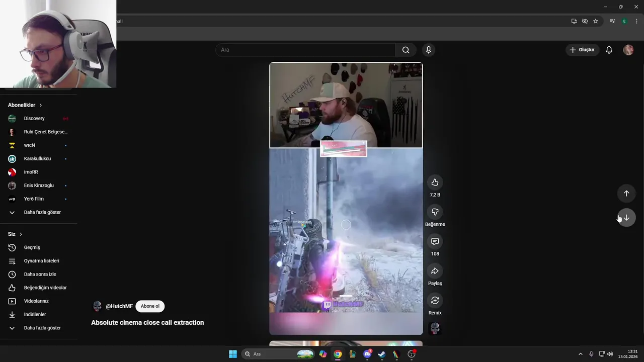
Task: Focus the YouTube Ara search field
Action: click(x=305, y=50)
